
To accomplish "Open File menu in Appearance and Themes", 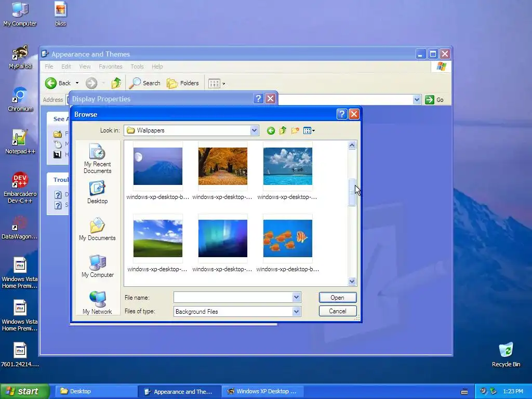I will [49, 66].
